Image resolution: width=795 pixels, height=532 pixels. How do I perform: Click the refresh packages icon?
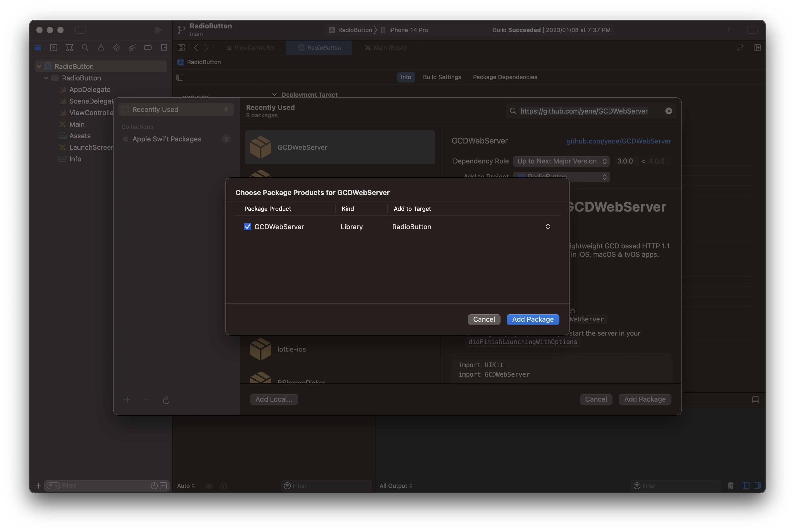[x=166, y=400]
